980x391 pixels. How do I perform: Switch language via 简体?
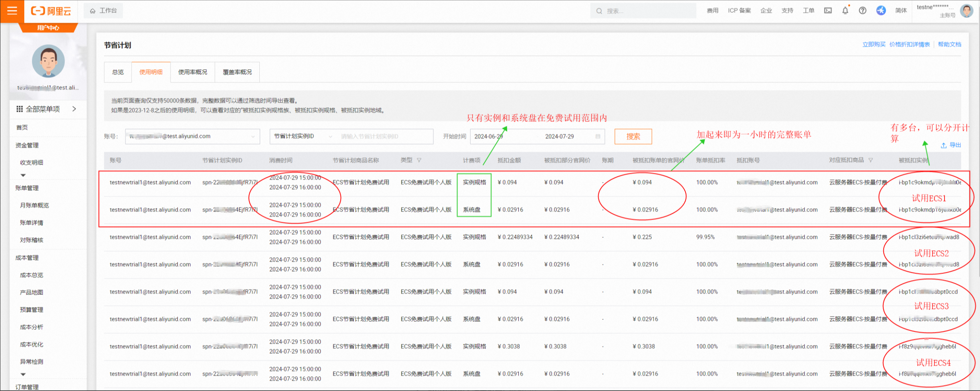(x=901, y=11)
